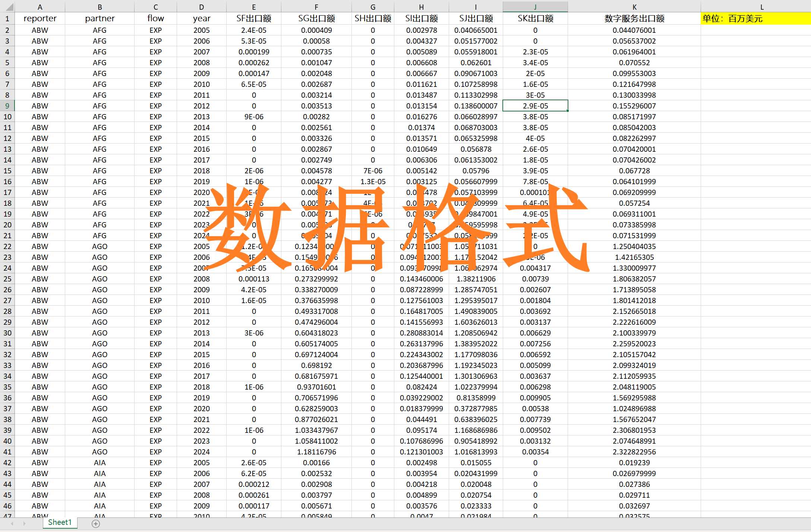Screen dimensions: 811x532
Task: Click the 'reporter' header cell
Action: click(40, 19)
